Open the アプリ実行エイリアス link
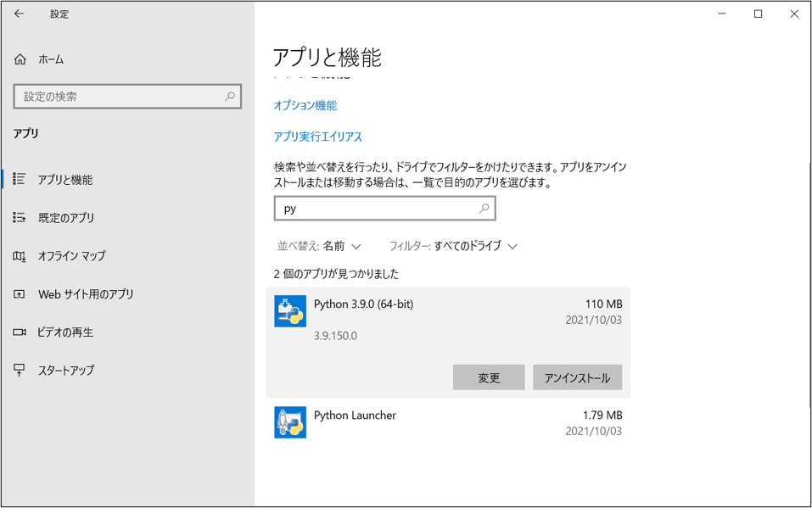 click(x=318, y=137)
